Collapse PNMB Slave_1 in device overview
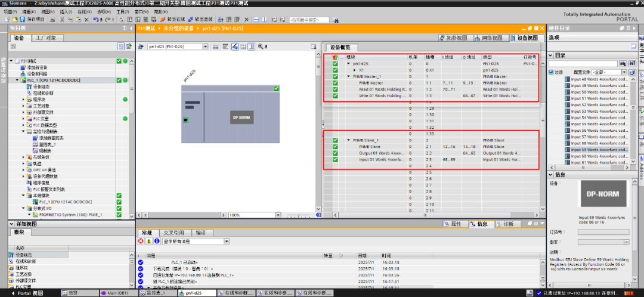The width and height of the screenshot is (644, 297). coord(349,140)
